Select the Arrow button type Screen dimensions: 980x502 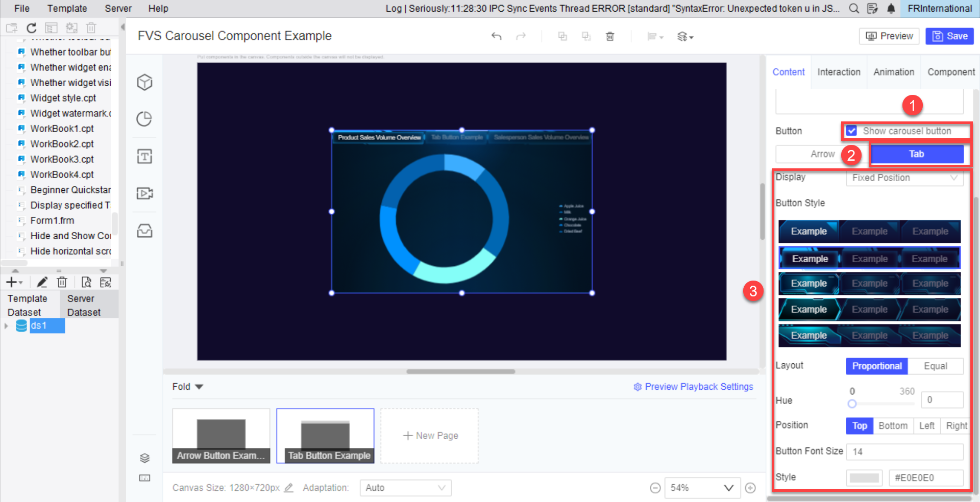(x=822, y=154)
